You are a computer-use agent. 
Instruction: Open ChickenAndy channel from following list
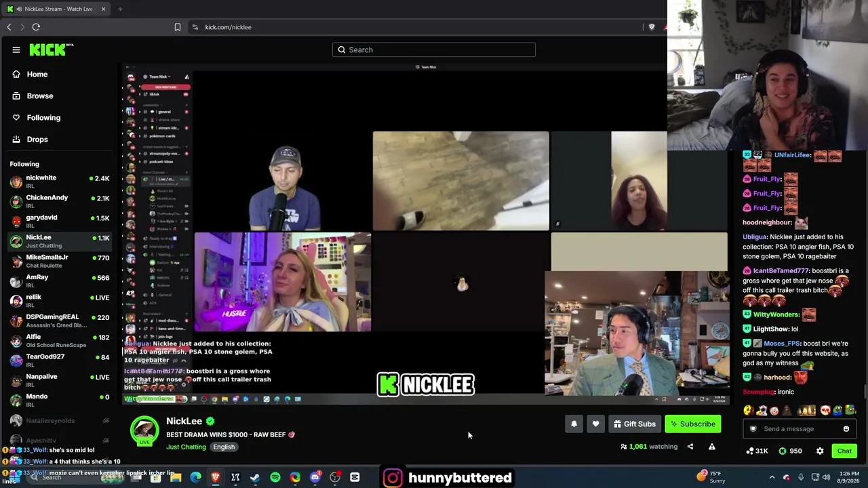click(x=60, y=201)
